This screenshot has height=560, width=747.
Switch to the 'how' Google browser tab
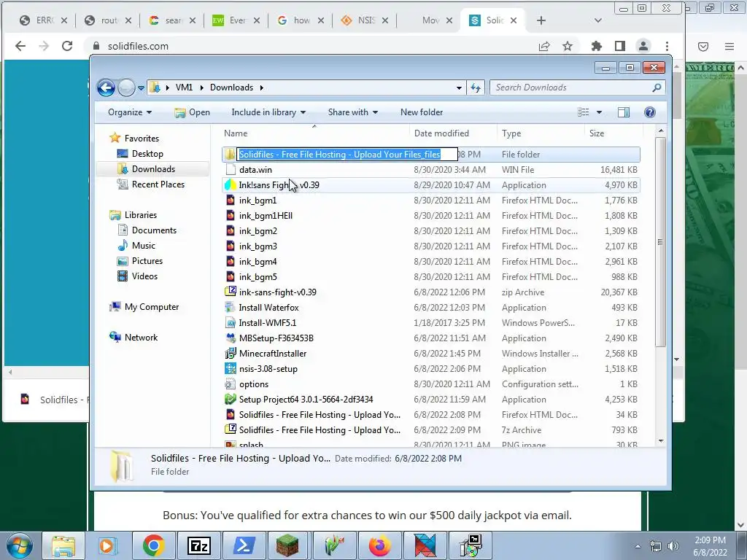click(301, 20)
